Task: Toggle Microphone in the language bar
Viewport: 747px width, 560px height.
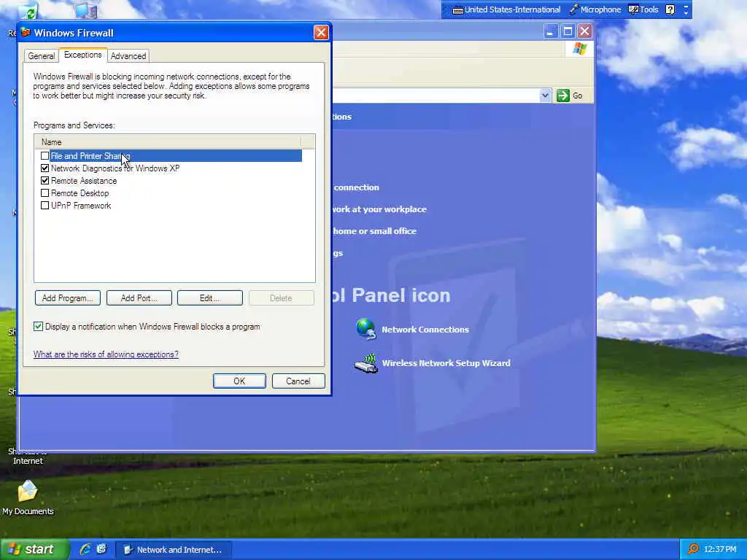Action: (595, 9)
